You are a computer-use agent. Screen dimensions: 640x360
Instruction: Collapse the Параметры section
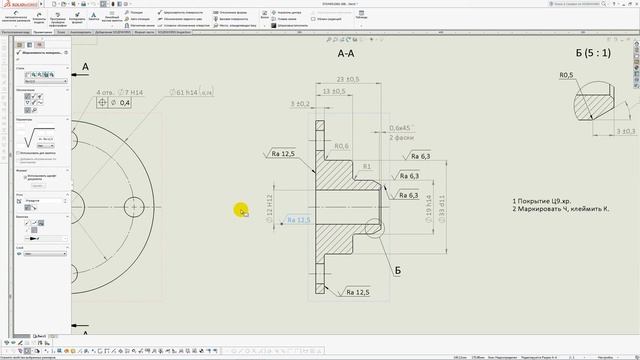(x=67, y=120)
